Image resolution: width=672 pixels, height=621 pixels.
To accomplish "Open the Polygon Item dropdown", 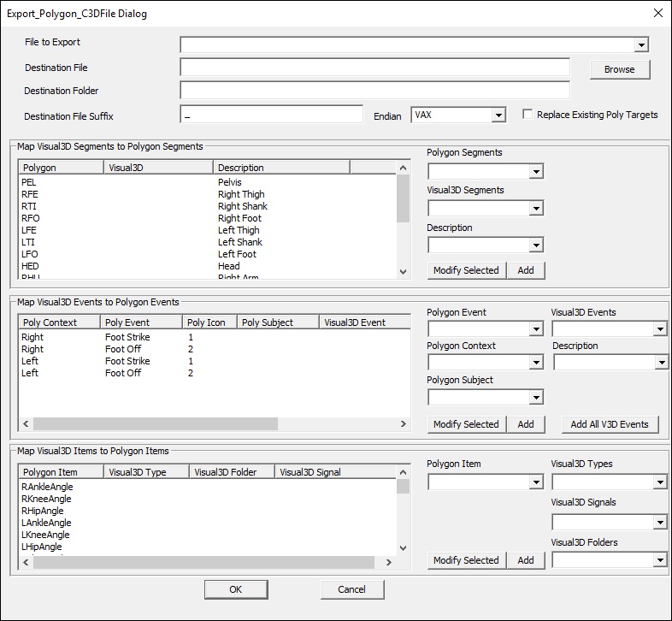I will click(536, 482).
